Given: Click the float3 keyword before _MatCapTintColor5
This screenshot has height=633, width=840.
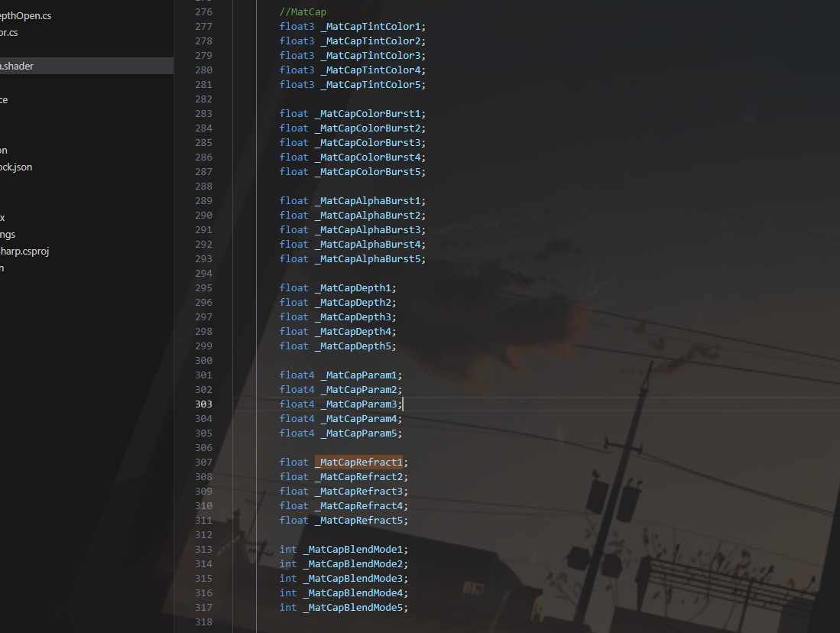Looking at the screenshot, I should 297,85.
